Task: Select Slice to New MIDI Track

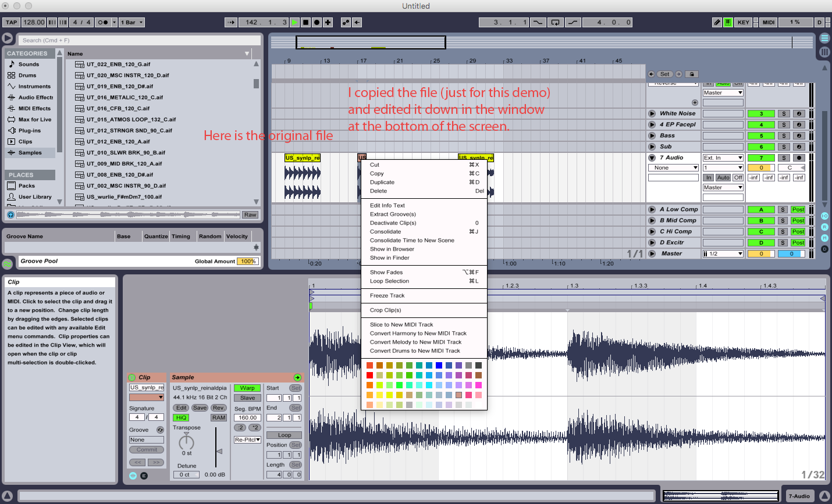Action: pos(424,324)
